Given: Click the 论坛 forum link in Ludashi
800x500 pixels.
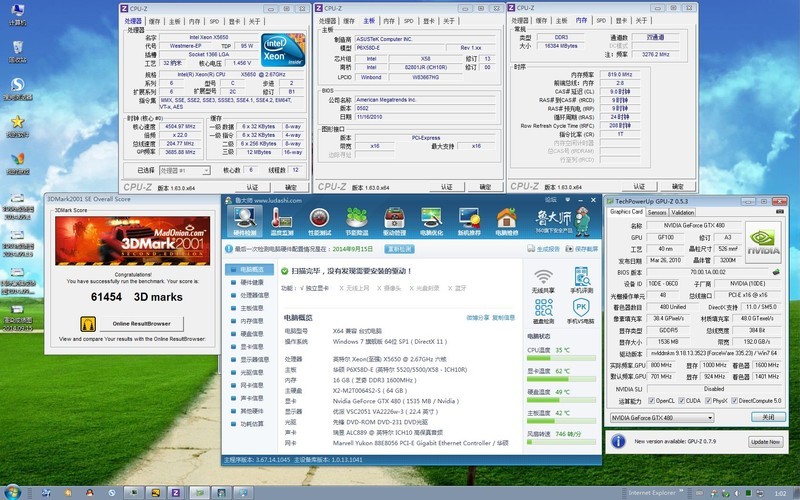Looking at the screenshot, I should 551,199.
